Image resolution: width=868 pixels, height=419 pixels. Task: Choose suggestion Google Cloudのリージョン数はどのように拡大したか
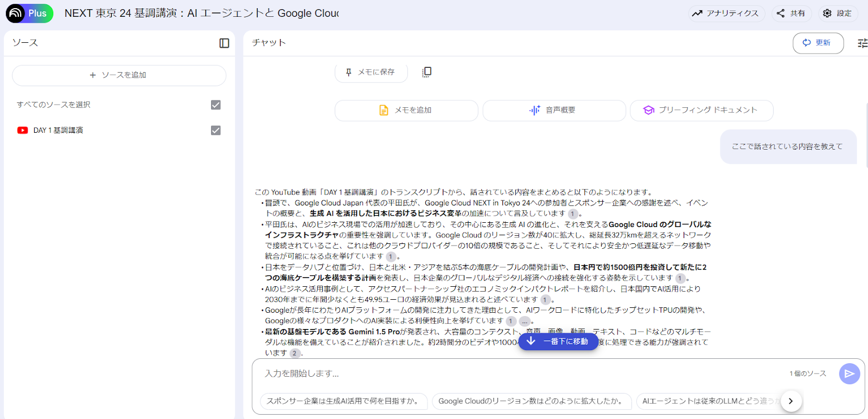click(532, 401)
